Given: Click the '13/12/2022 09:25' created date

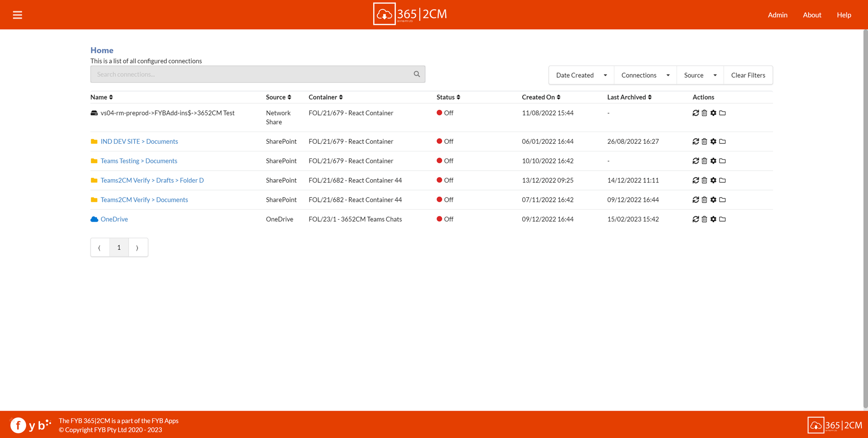Looking at the screenshot, I should pyautogui.click(x=548, y=180).
